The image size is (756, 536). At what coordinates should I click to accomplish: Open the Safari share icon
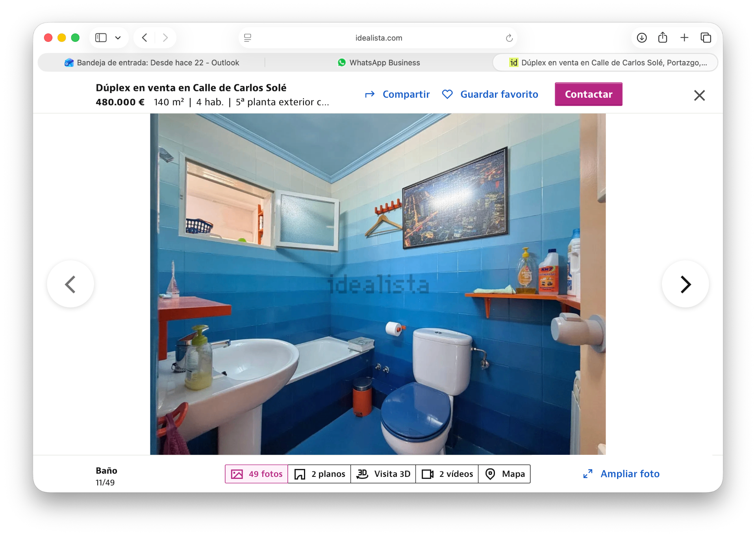pyautogui.click(x=663, y=37)
